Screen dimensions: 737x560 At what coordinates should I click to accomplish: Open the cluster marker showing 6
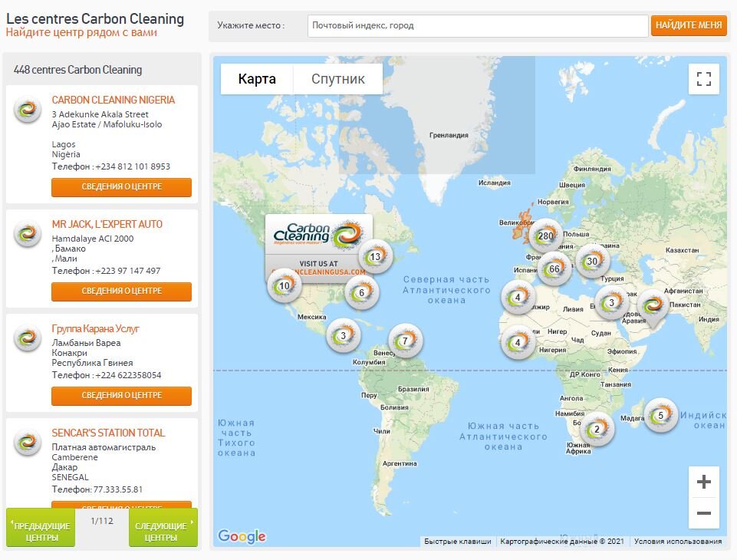tap(361, 292)
